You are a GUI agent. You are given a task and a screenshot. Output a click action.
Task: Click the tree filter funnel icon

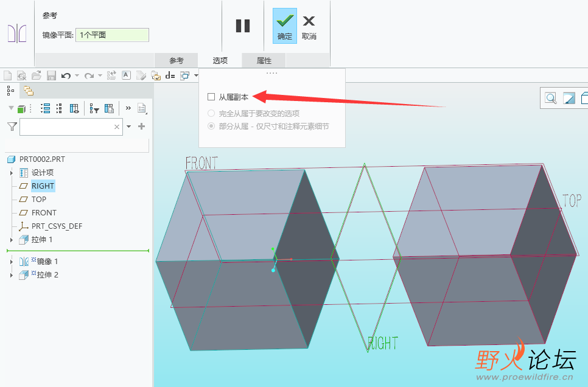tap(94, 109)
